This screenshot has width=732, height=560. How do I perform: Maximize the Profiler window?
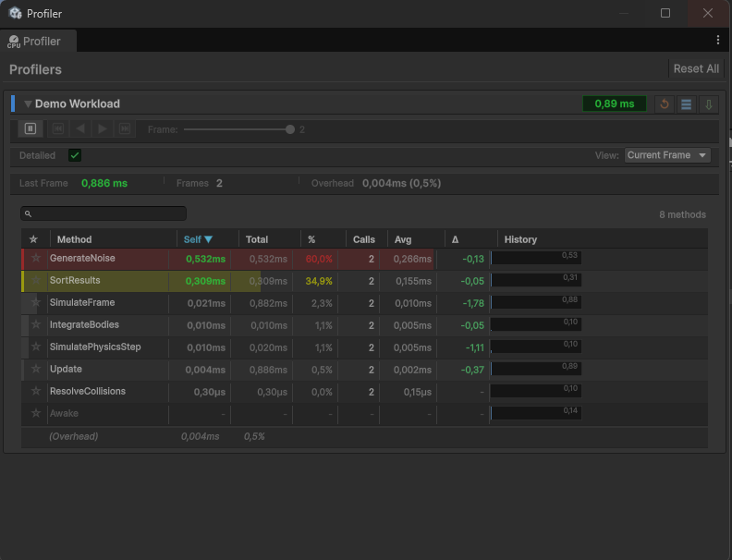(x=665, y=13)
